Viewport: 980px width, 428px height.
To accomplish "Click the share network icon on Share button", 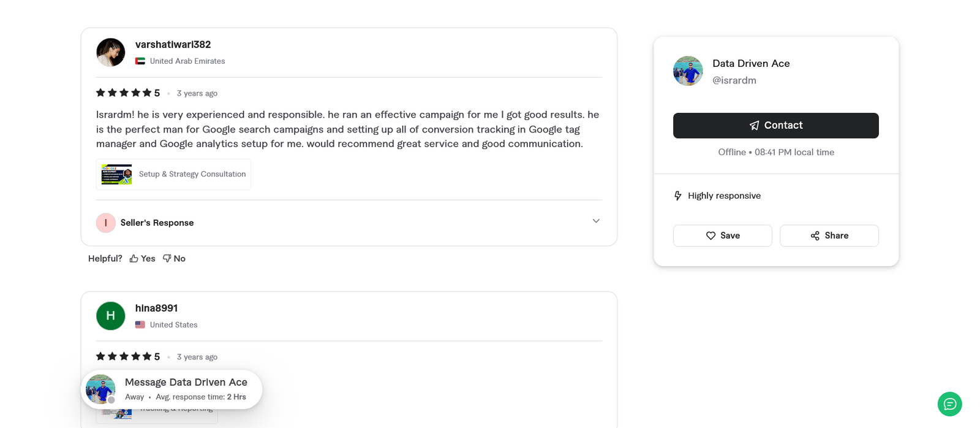I will (815, 235).
